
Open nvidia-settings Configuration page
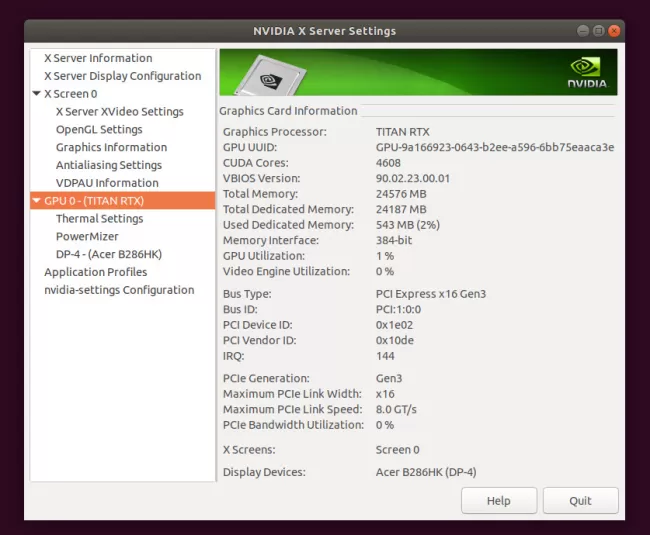pos(119,290)
